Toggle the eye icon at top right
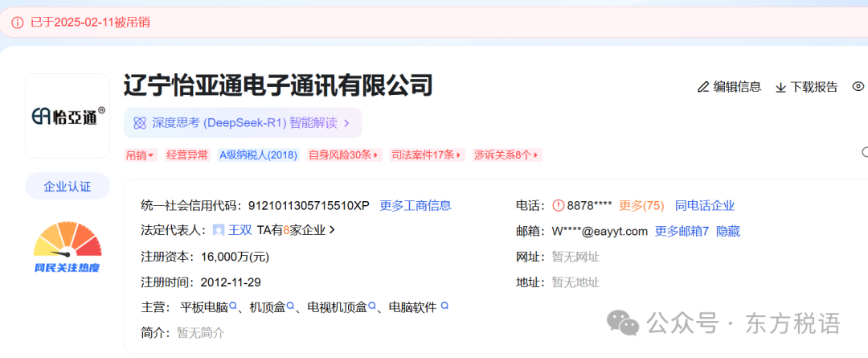 (x=858, y=87)
